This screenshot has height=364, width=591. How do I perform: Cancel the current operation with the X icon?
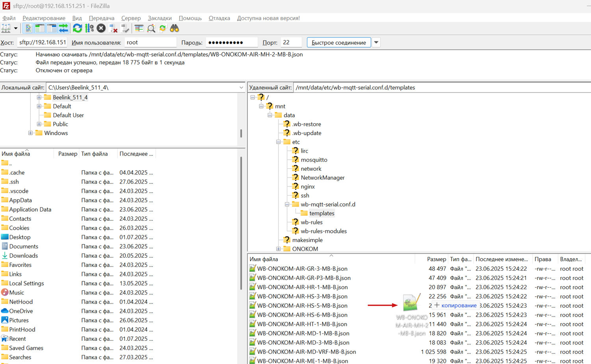click(x=101, y=28)
